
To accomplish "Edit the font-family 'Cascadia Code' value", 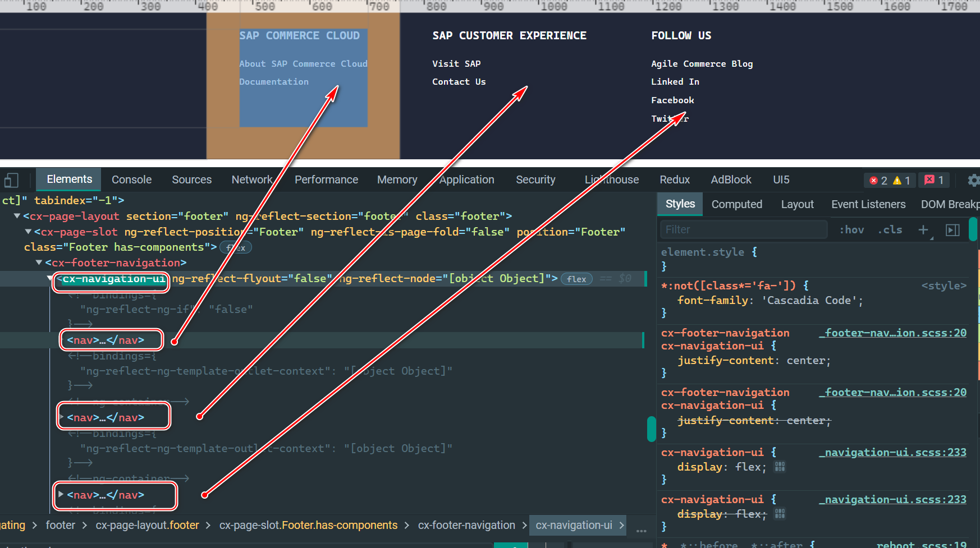I will coord(810,300).
